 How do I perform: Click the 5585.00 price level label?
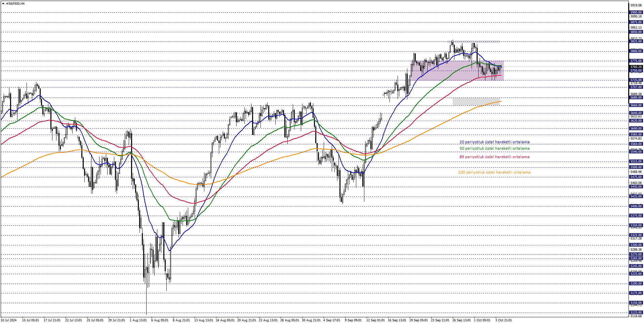click(x=636, y=135)
